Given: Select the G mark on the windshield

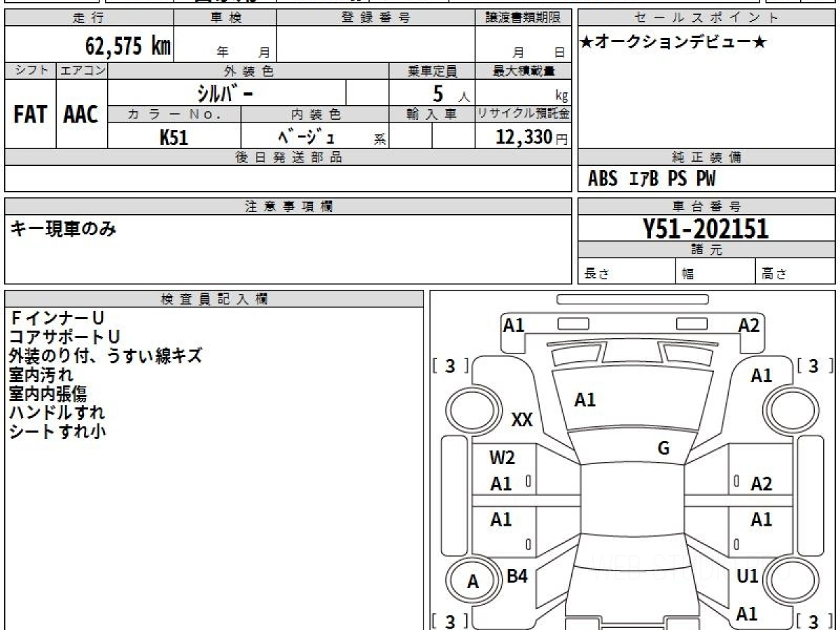Looking at the screenshot, I should [664, 449].
